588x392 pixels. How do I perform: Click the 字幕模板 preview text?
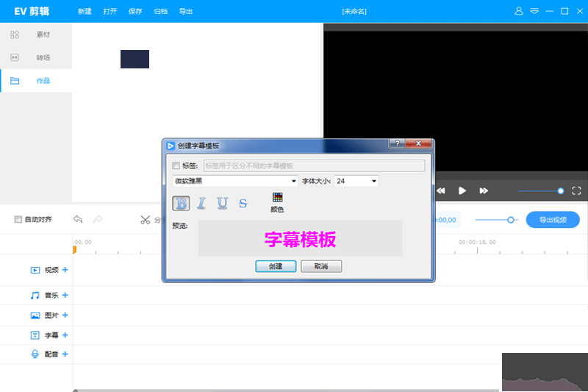tap(300, 239)
